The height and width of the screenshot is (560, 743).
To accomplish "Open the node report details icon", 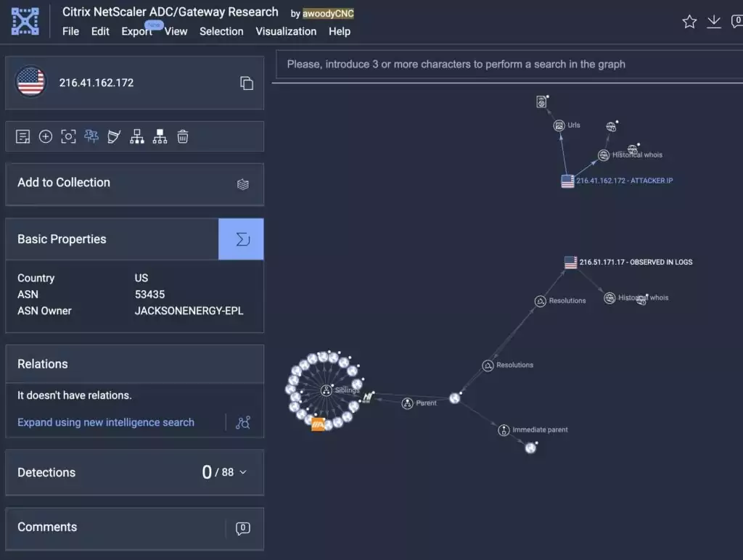I will tap(22, 137).
